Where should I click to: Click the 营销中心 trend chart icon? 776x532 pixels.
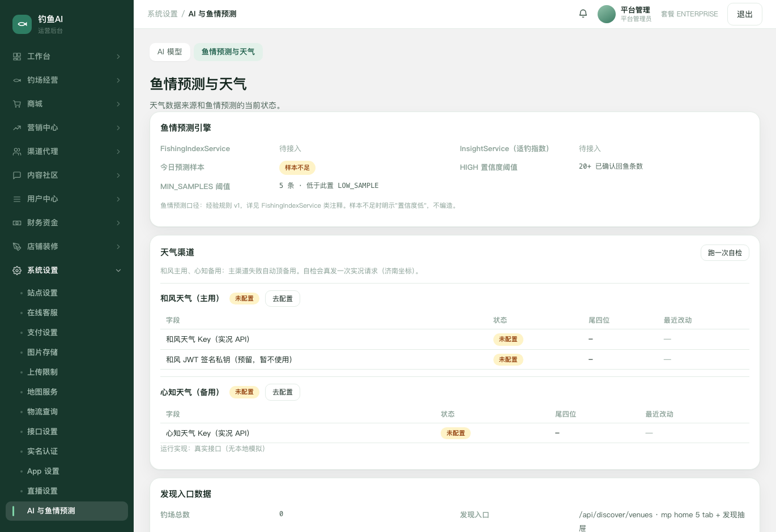click(x=17, y=128)
